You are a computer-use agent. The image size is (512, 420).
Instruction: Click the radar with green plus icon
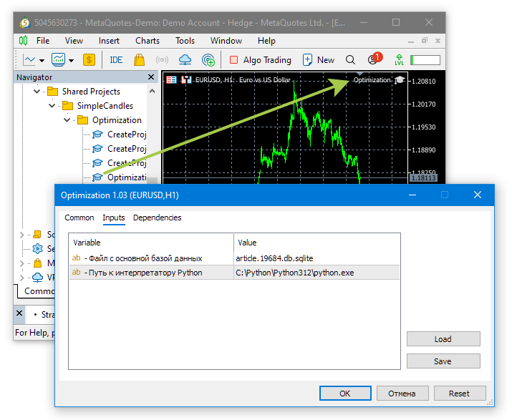pyautogui.click(x=208, y=60)
